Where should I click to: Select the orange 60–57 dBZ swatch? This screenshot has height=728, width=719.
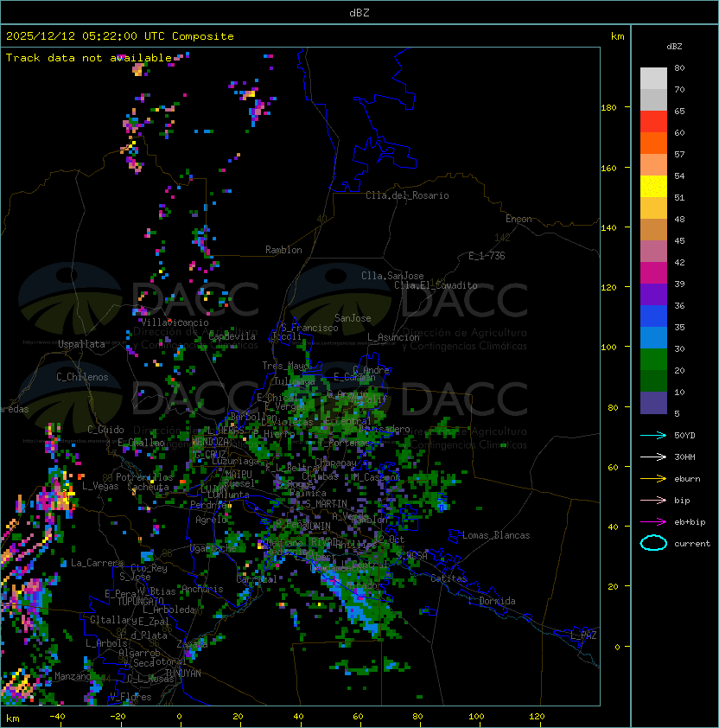coord(653,143)
